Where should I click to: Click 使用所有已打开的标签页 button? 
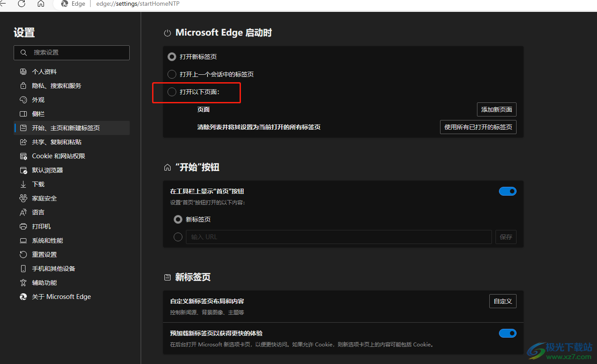(x=478, y=127)
